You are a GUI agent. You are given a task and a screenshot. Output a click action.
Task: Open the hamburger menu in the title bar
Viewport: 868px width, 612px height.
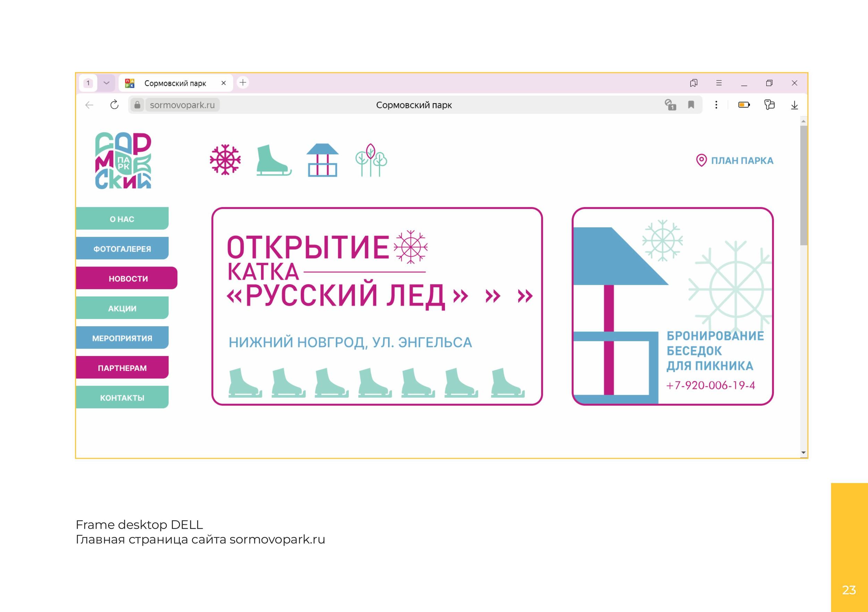tap(719, 83)
